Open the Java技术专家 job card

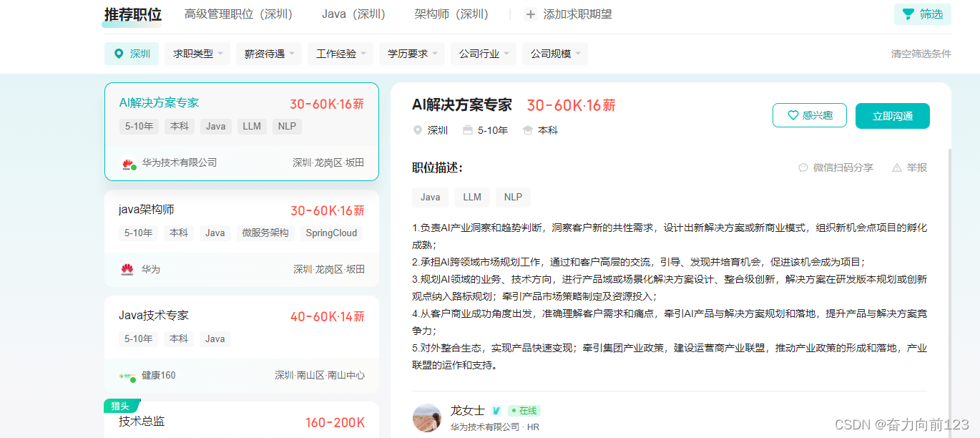click(242, 344)
